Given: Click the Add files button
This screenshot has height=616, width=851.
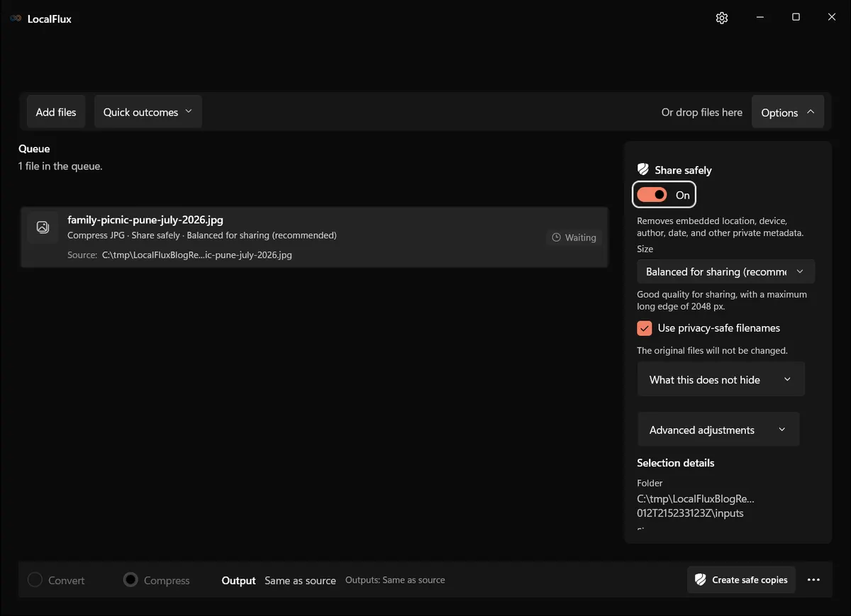Looking at the screenshot, I should pyautogui.click(x=56, y=112).
